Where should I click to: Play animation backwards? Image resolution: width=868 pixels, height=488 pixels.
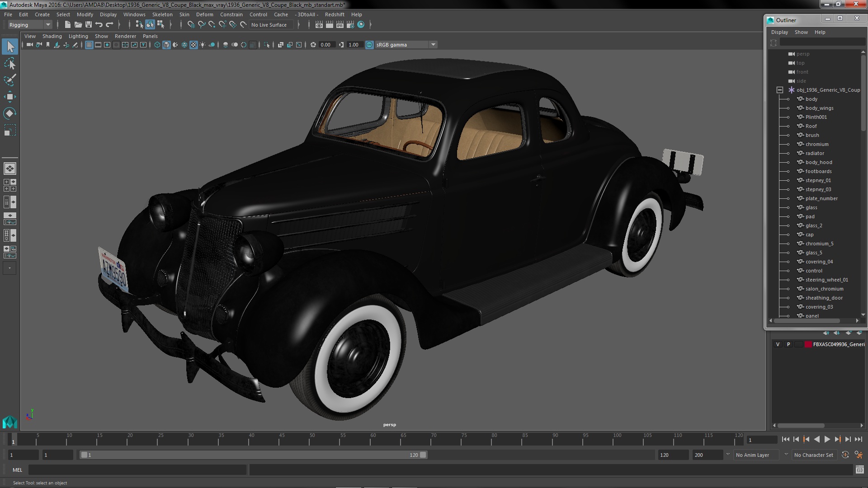coord(816,439)
